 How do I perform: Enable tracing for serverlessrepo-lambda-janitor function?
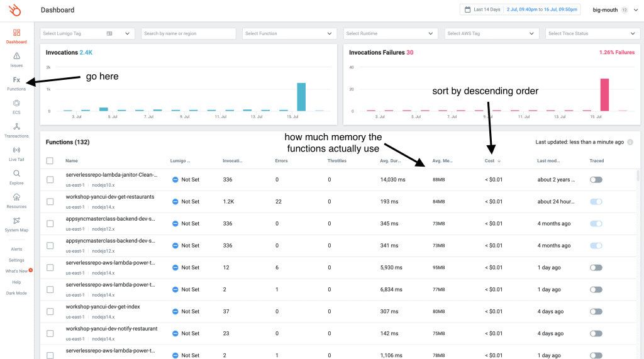pos(596,180)
